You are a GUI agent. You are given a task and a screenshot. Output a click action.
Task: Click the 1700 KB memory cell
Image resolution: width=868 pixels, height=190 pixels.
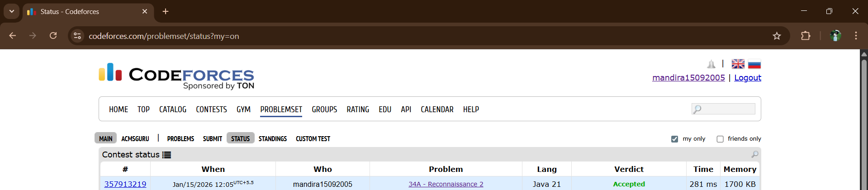point(740,184)
